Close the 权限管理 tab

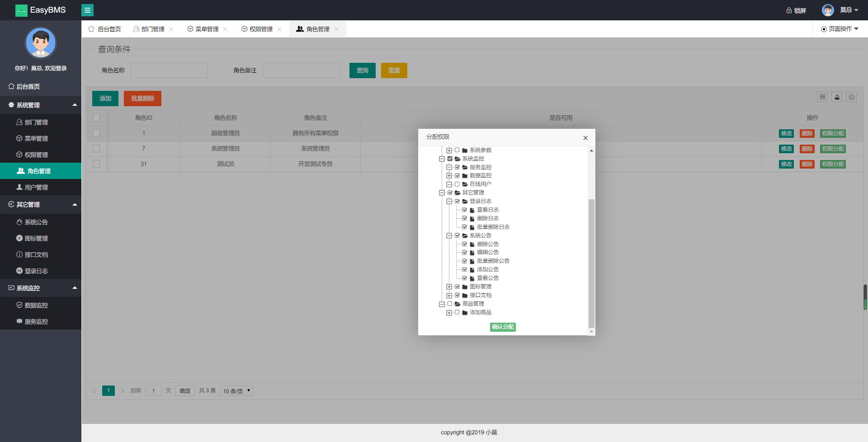[x=279, y=29]
